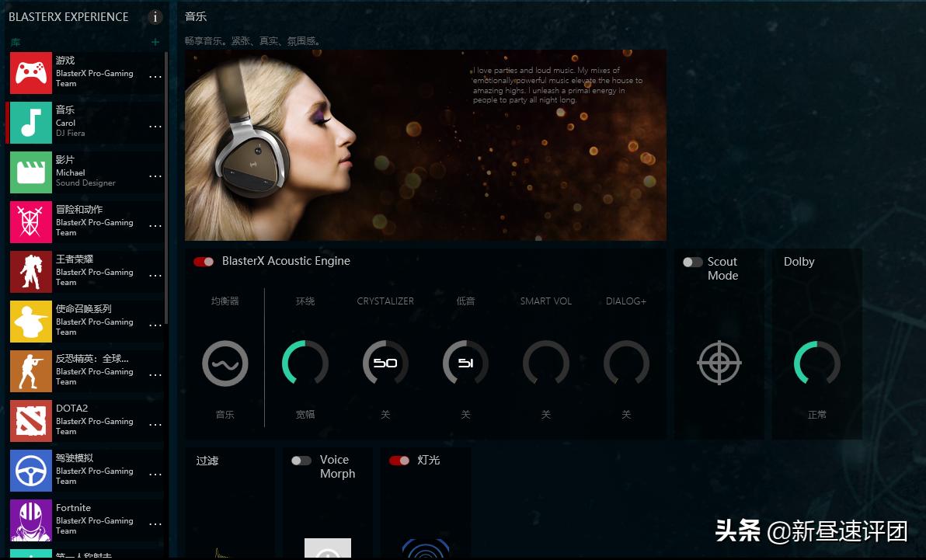926x560 pixels.
Task: Open options menu for 使命召唤系列 profile
Action: click(155, 325)
